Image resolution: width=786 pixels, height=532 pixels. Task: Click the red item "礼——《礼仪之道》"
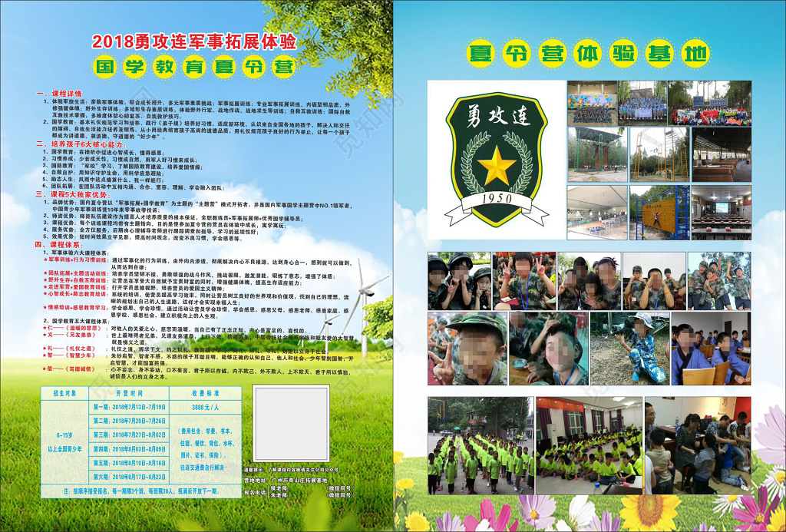pyautogui.click(x=70, y=349)
